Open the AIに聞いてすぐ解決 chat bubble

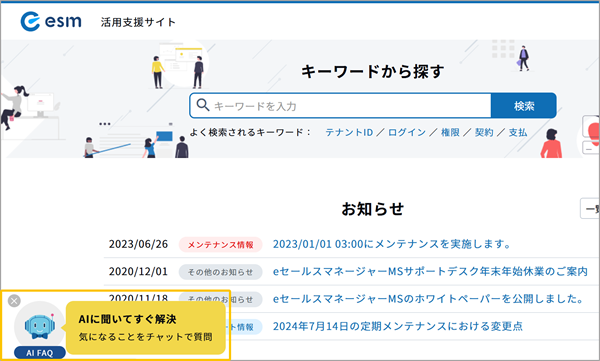click(x=146, y=328)
